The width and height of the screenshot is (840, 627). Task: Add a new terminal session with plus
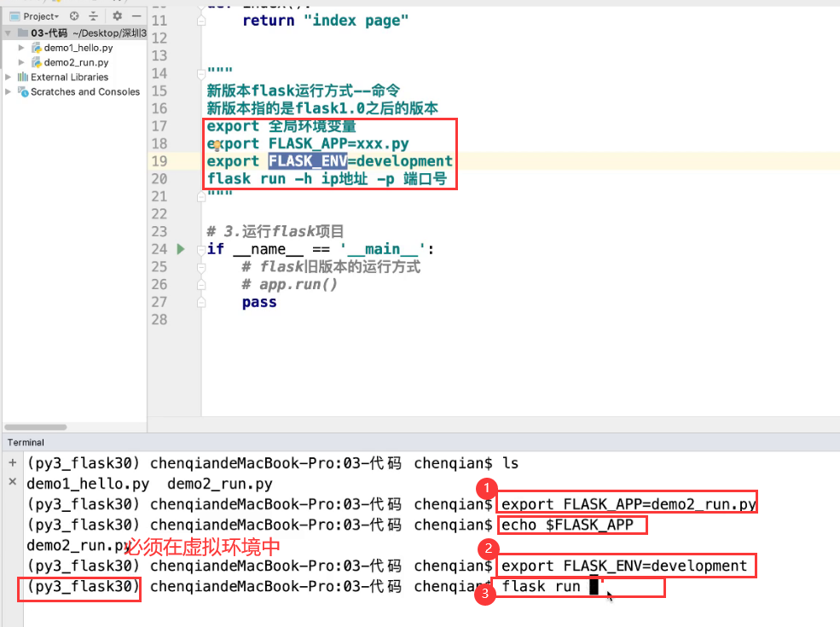(12, 462)
